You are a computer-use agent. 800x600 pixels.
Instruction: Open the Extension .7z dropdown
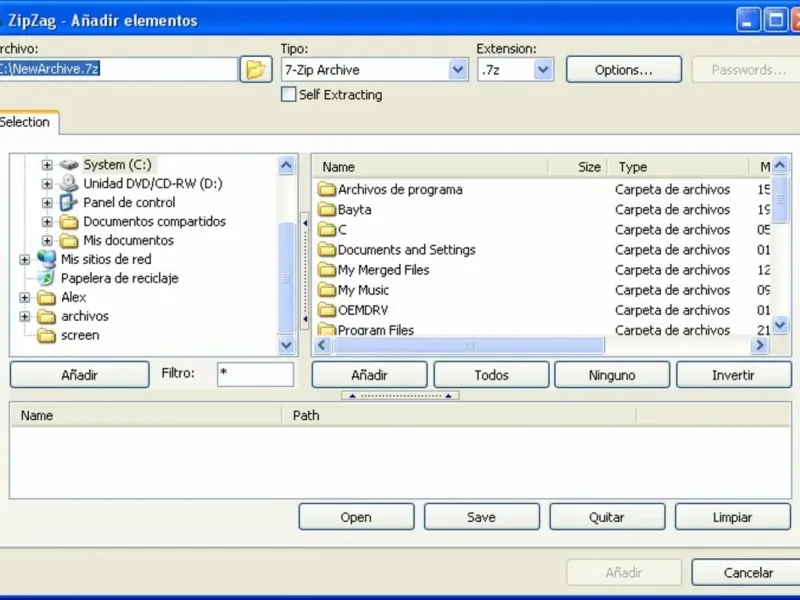click(543, 70)
